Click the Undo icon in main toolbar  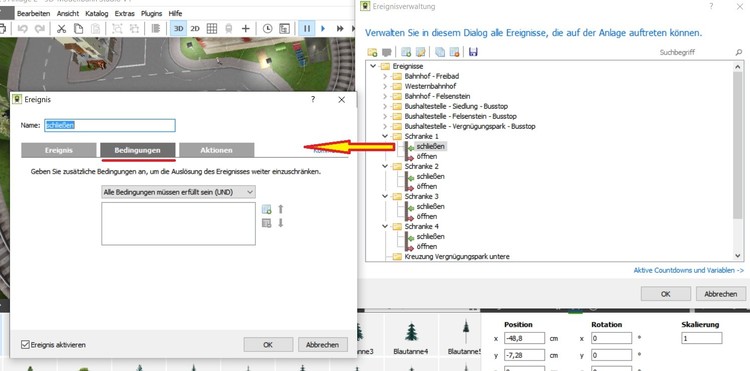pos(22,29)
